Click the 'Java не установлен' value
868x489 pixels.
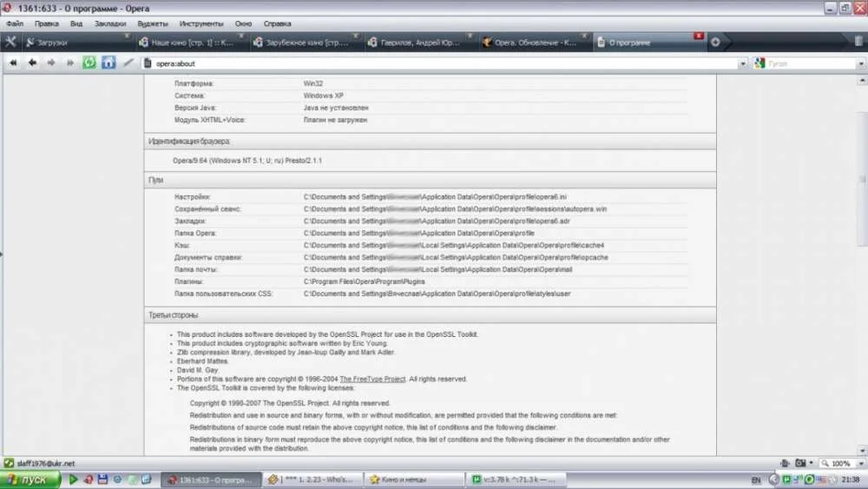(x=335, y=108)
